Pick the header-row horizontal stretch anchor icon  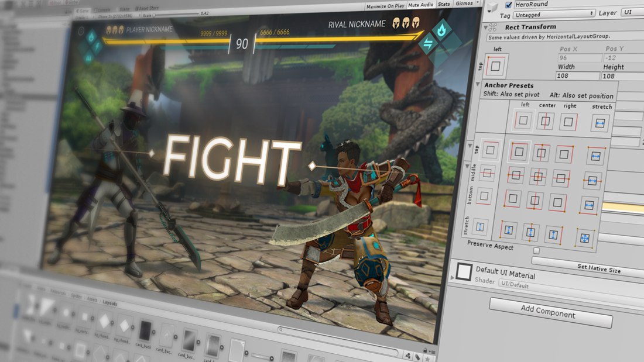click(x=600, y=123)
